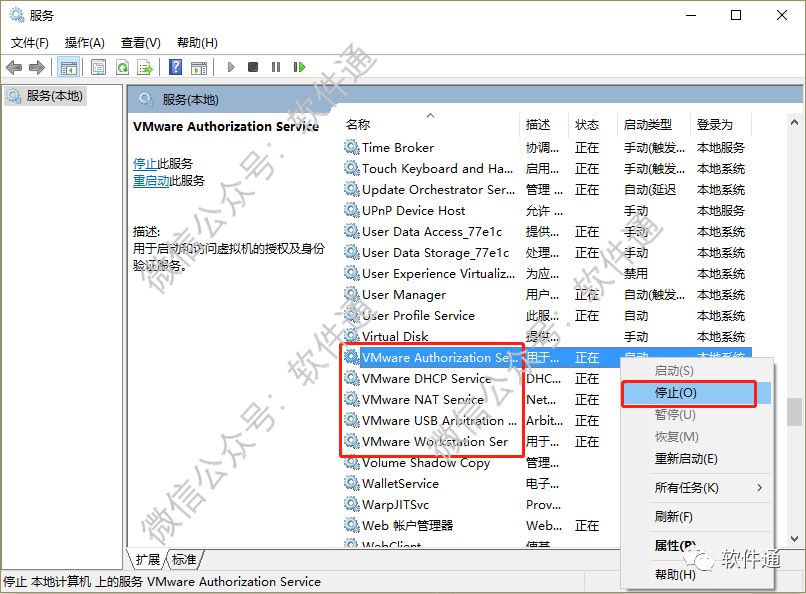Viewport: 806px width, 594px height.
Task: Expand 所有任务(K) submenu arrow
Action: click(760, 488)
